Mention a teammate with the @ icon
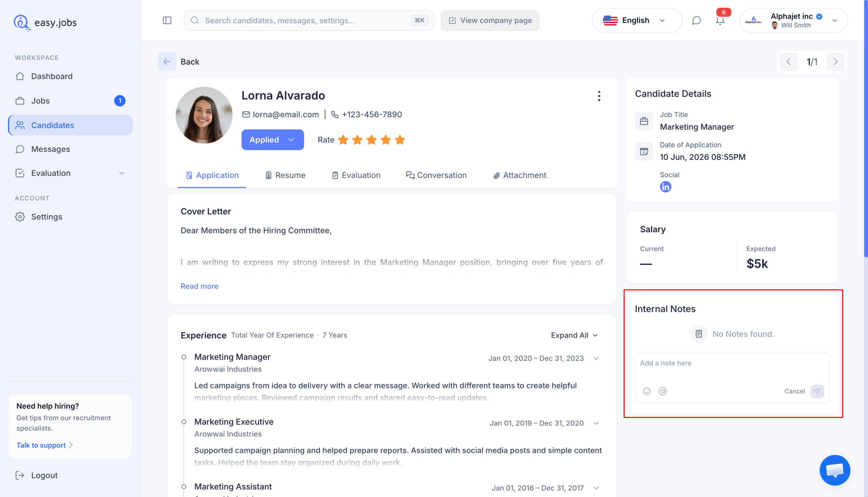Image resolution: width=868 pixels, height=497 pixels. click(x=663, y=391)
